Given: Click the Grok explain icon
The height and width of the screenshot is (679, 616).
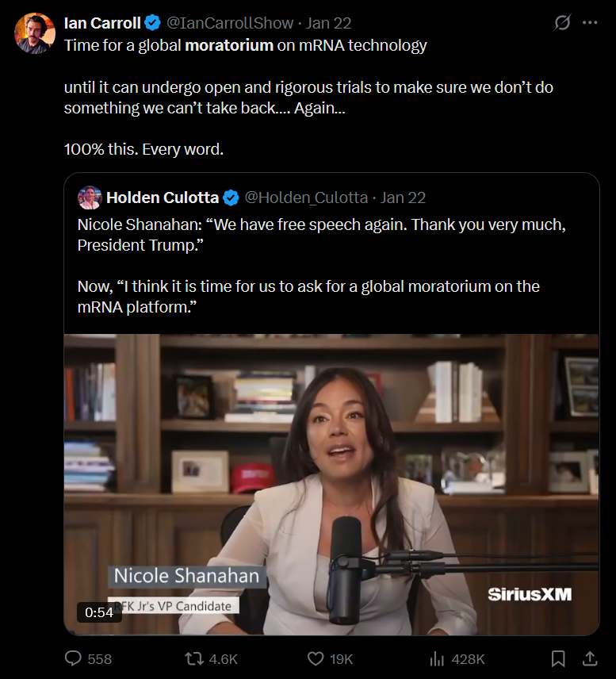Looking at the screenshot, I should (562, 23).
